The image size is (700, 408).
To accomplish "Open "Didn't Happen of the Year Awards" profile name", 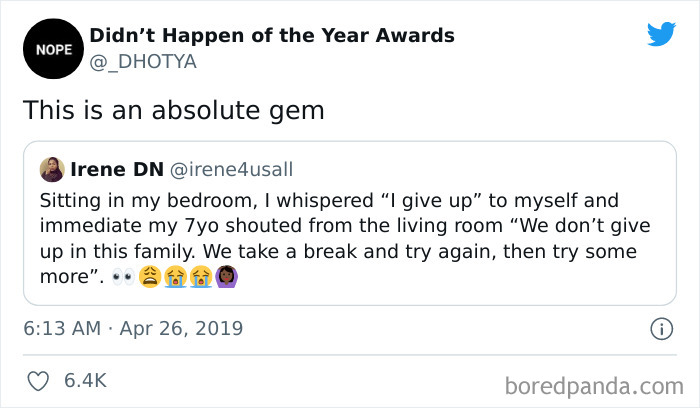I will (x=272, y=36).
